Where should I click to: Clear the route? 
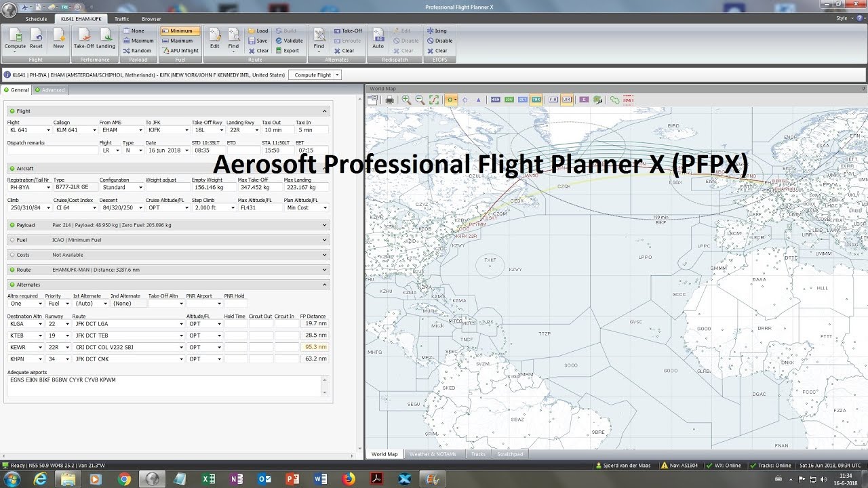coord(258,51)
